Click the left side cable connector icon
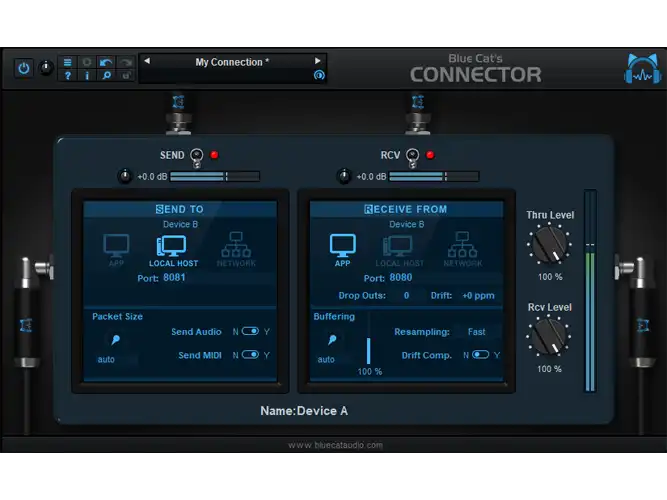 click(26, 326)
